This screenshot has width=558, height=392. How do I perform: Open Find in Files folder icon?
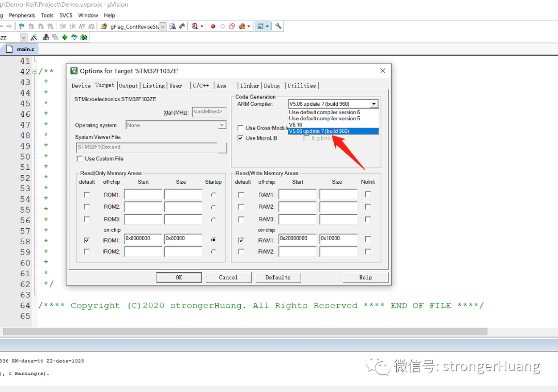(x=104, y=26)
